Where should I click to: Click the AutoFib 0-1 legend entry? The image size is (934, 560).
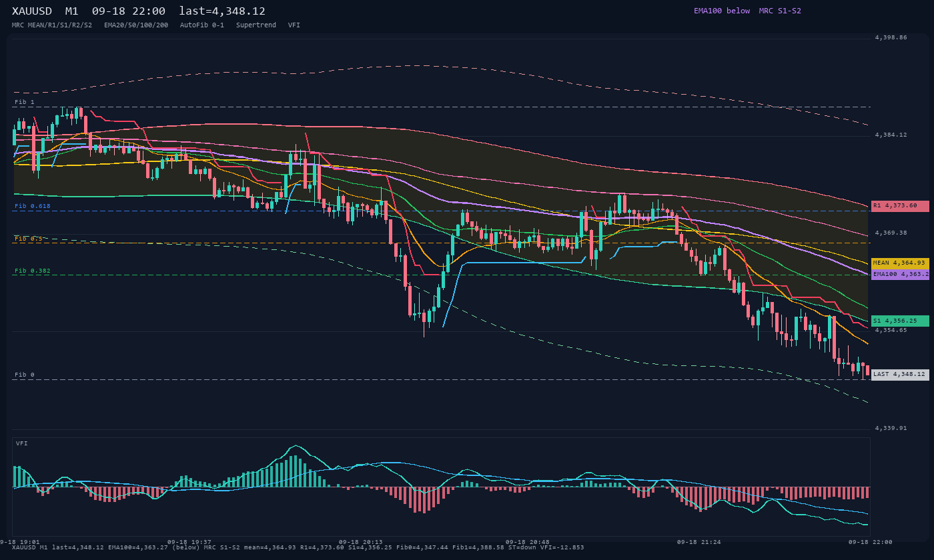tap(202, 25)
